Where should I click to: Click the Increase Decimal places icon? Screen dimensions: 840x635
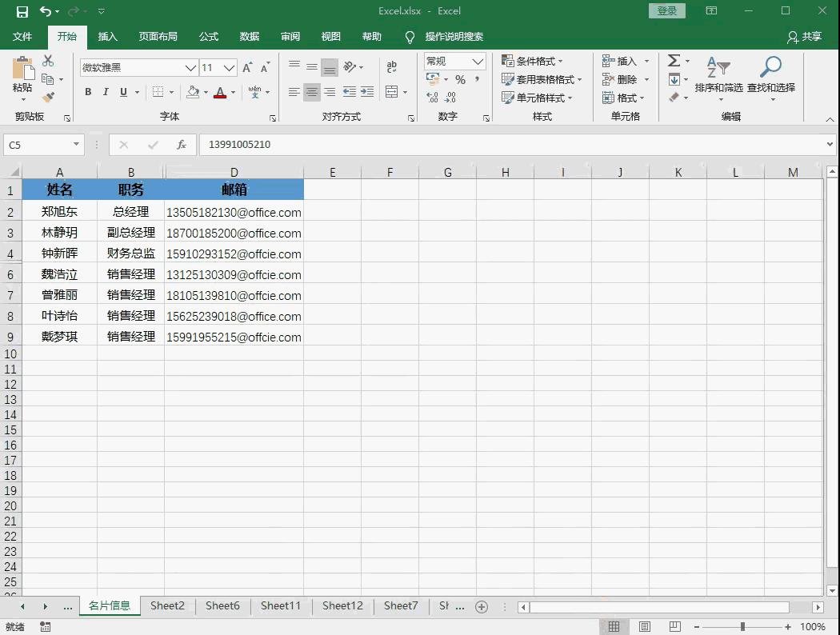coord(431,97)
